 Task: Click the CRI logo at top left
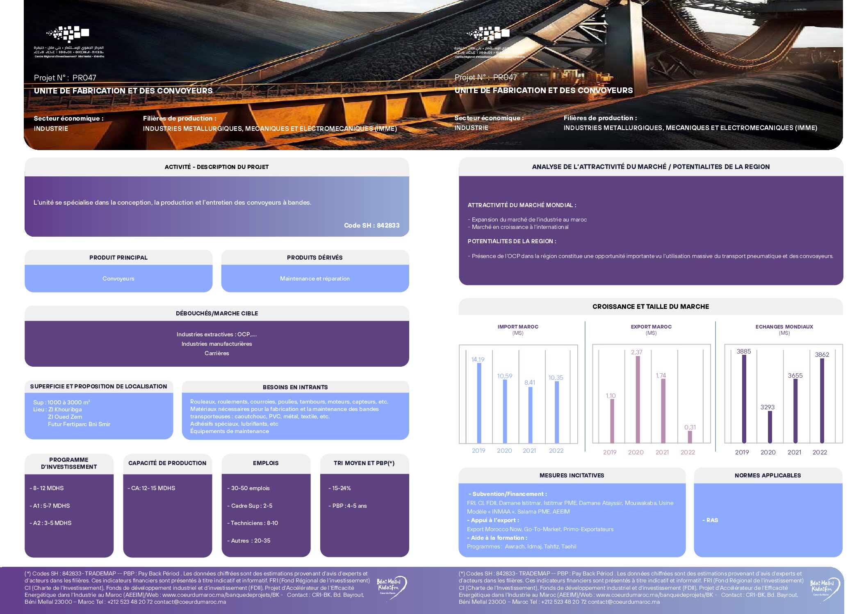click(x=68, y=41)
